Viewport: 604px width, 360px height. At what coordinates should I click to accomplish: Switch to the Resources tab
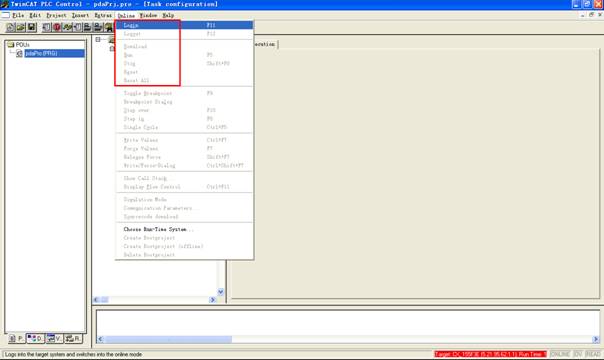(73, 338)
